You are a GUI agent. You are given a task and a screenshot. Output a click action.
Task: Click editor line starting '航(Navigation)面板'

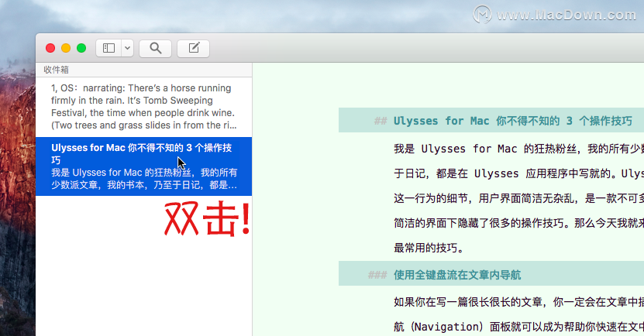tap(518, 327)
